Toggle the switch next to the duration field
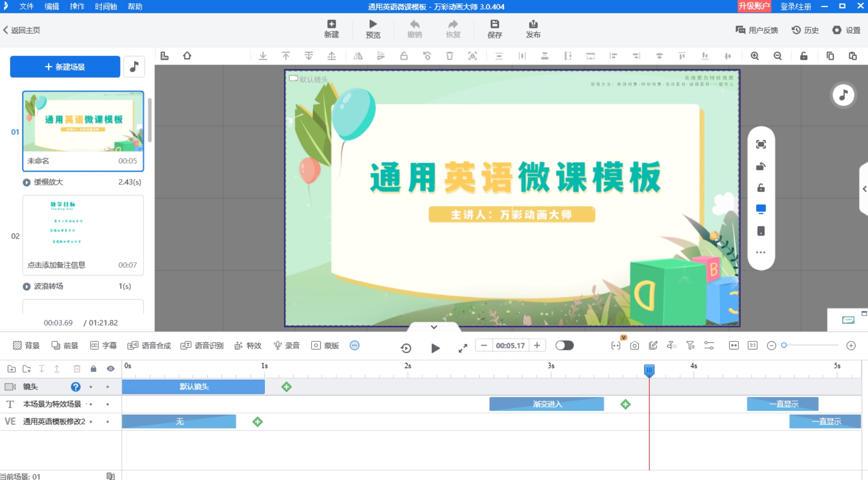 click(x=565, y=345)
